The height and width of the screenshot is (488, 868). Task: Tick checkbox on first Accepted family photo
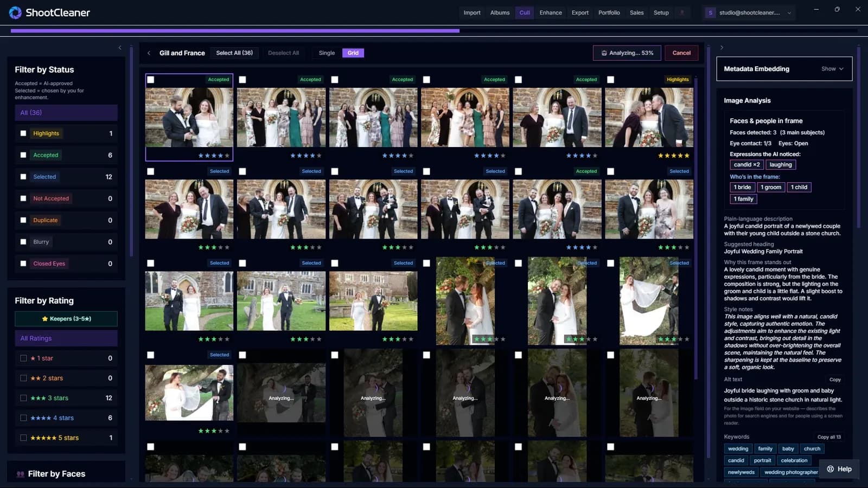151,80
